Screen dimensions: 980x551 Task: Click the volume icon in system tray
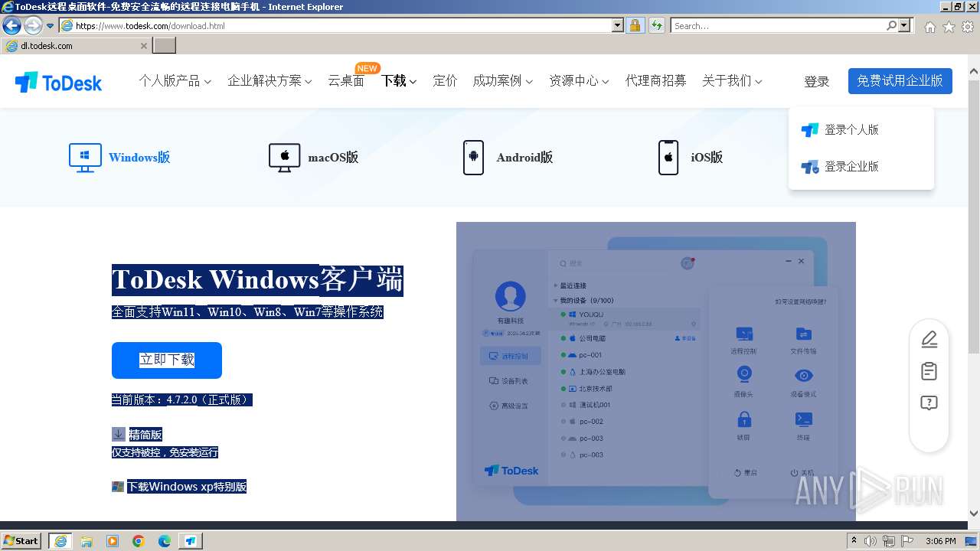click(871, 541)
